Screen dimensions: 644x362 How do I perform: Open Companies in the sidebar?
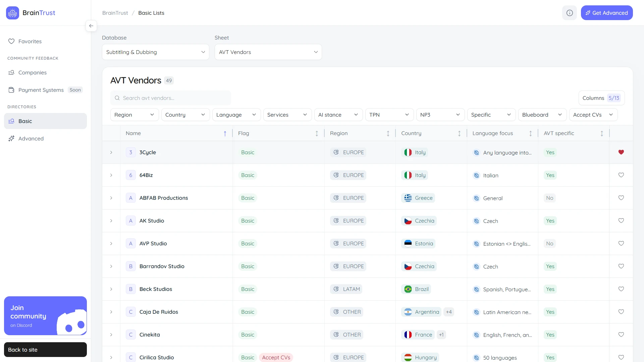[x=45, y=72]
